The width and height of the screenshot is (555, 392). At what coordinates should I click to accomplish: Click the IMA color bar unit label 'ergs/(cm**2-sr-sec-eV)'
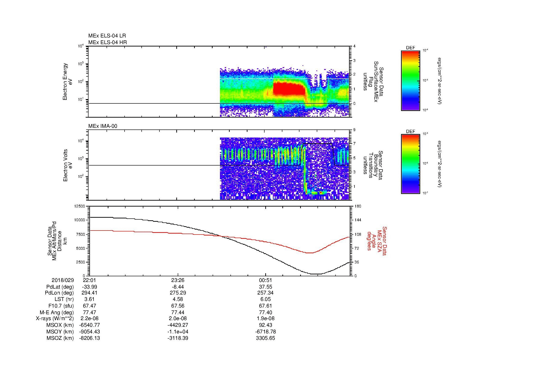(439, 164)
